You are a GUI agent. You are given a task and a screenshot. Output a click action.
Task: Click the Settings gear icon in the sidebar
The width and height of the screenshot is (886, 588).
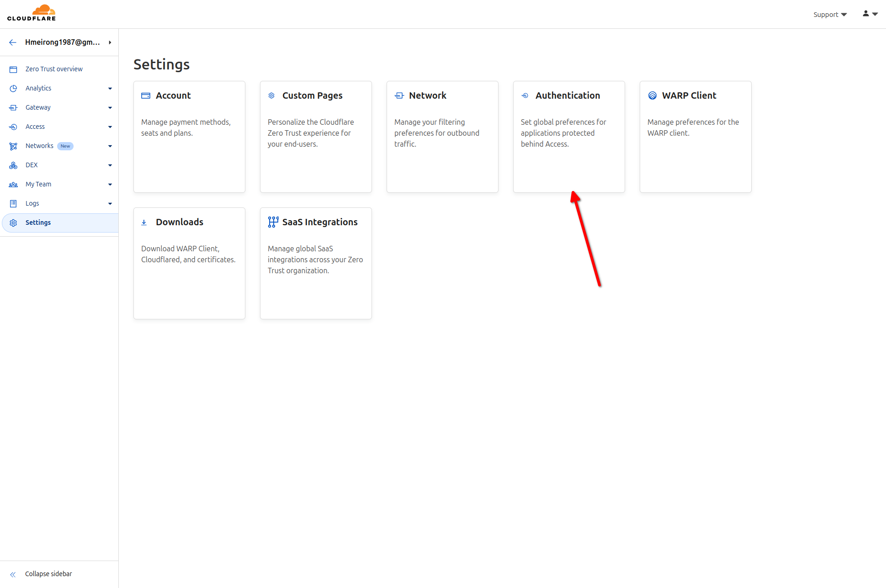coord(13,222)
